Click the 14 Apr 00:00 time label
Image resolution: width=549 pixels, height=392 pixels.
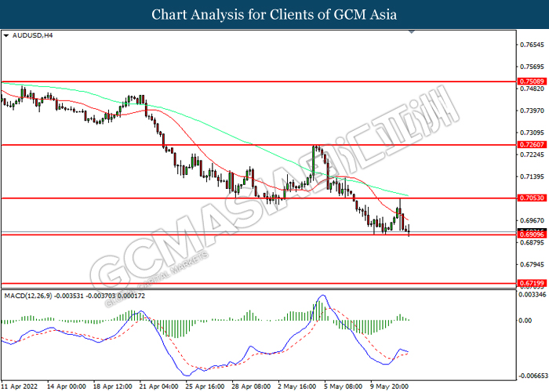point(67,387)
